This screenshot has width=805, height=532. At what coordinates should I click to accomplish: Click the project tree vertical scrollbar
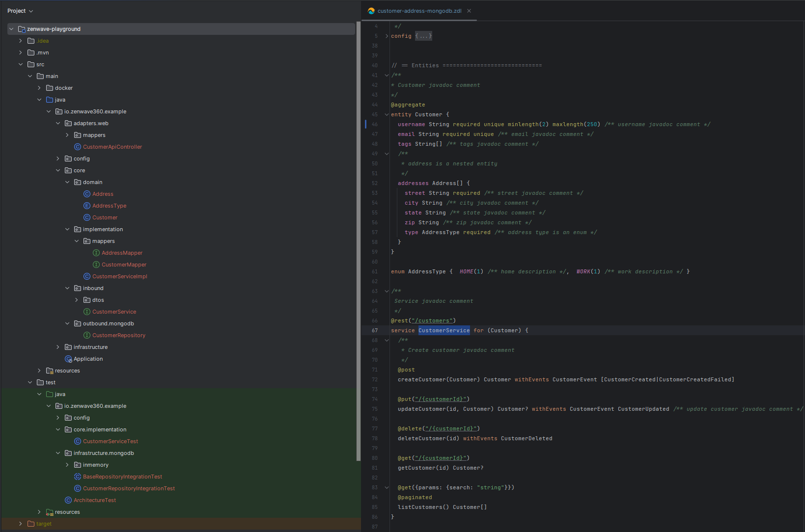coord(359,240)
